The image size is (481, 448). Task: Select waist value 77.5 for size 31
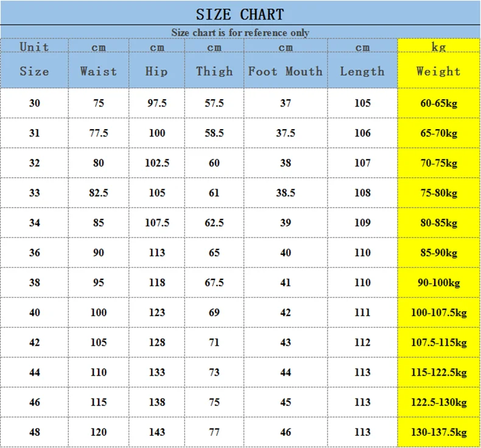tap(99, 133)
